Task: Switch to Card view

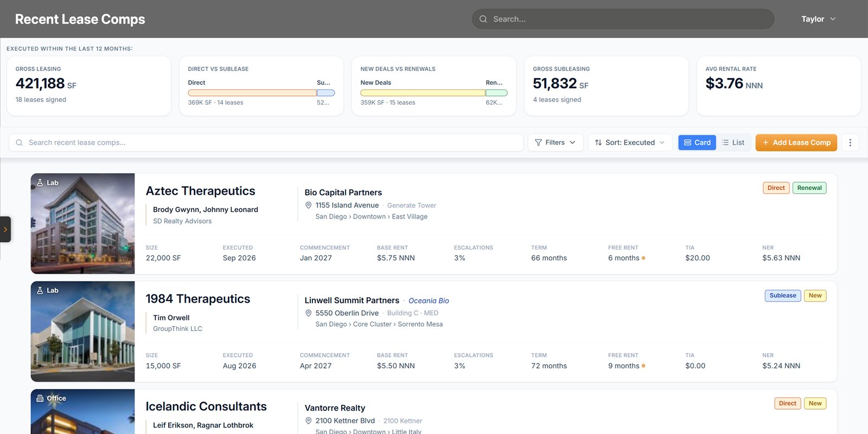Action: click(697, 143)
